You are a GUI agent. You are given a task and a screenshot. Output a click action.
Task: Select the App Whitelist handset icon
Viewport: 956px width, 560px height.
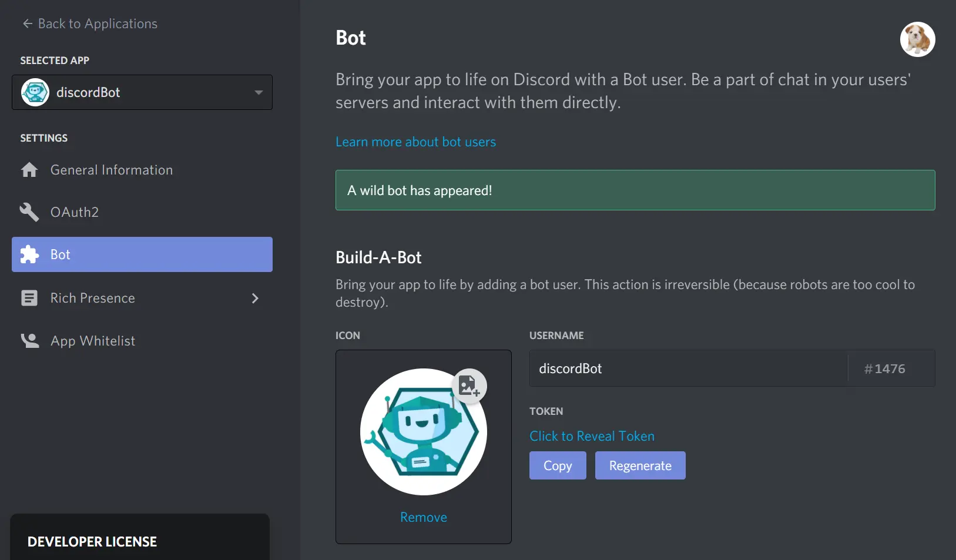coord(29,340)
